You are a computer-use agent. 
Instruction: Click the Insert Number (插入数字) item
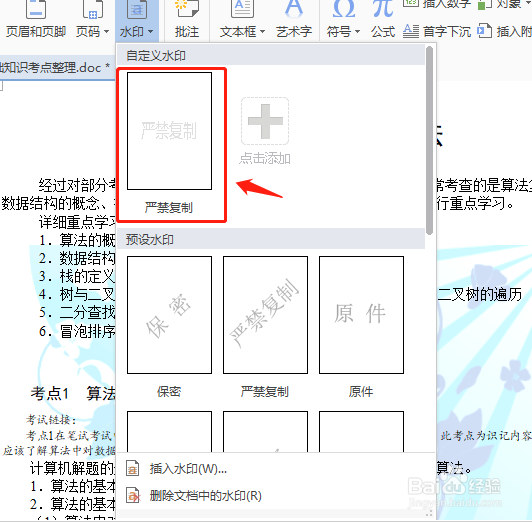click(437, 4)
